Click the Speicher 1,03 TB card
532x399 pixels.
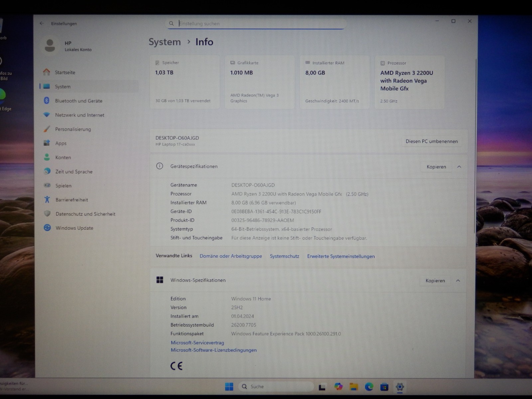[x=185, y=82]
